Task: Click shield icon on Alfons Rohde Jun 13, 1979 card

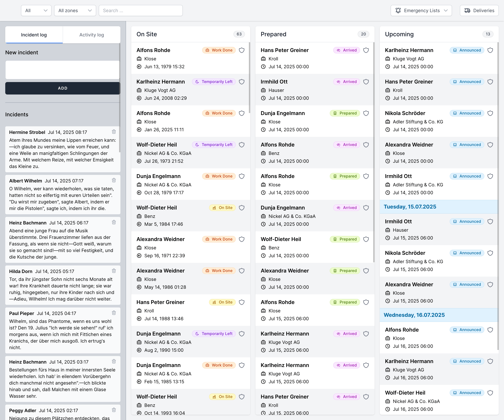Action: pyautogui.click(x=242, y=50)
